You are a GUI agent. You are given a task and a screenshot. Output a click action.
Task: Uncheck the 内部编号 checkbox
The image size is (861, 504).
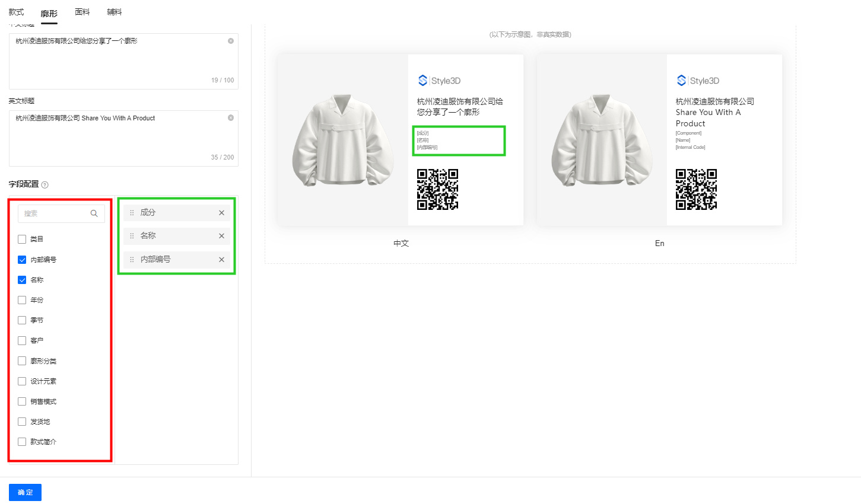22,260
